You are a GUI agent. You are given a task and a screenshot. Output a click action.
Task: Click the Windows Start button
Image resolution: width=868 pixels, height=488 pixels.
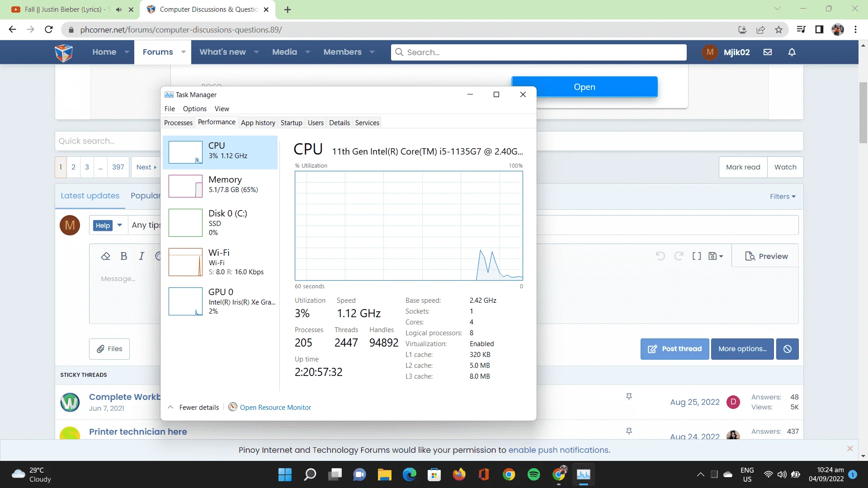pyautogui.click(x=285, y=474)
